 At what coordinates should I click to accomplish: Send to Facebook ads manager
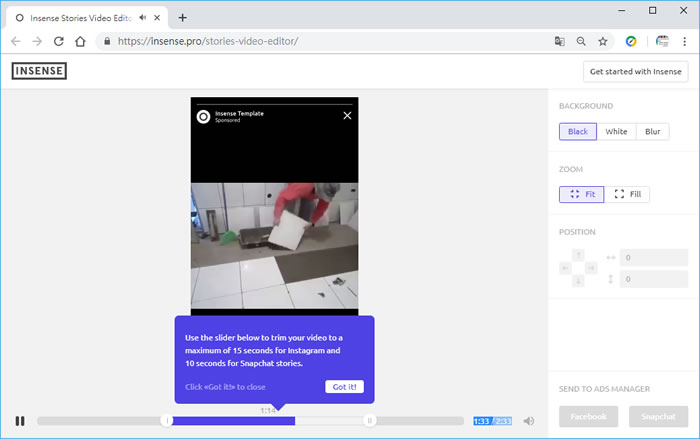[x=588, y=417]
